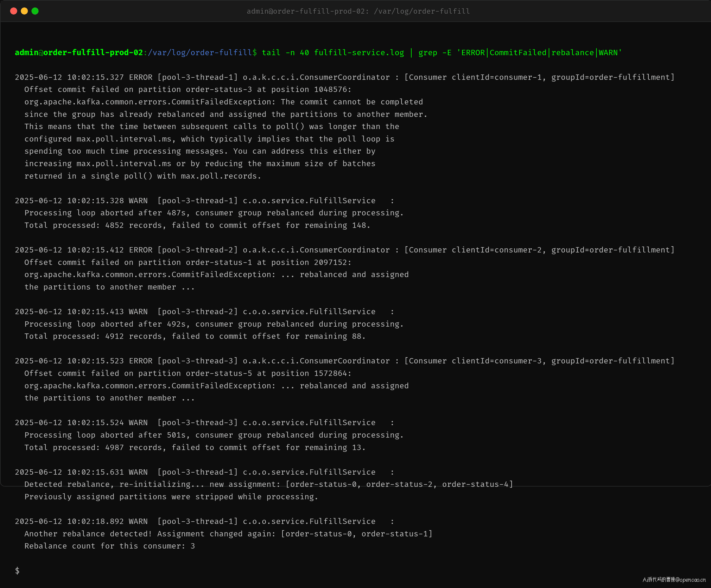Click the empty $ prompt at bottom
The height and width of the screenshot is (588, 711).
coord(17,571)
